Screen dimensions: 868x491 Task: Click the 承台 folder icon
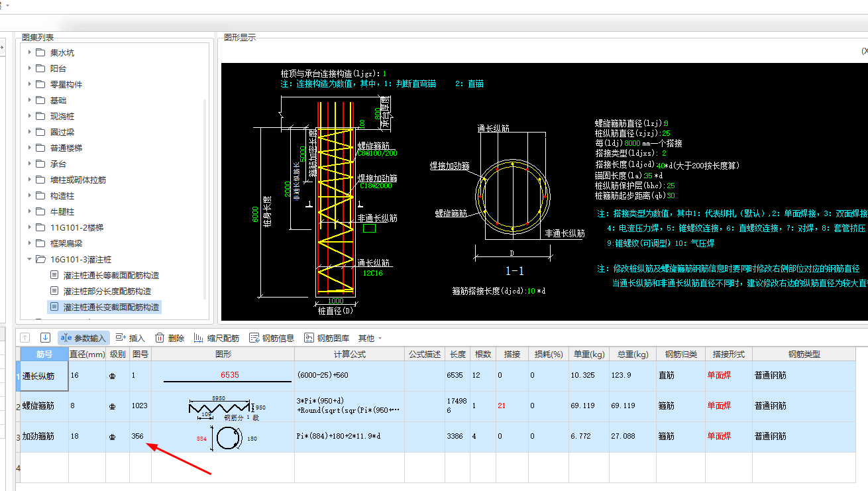(40, 164)
